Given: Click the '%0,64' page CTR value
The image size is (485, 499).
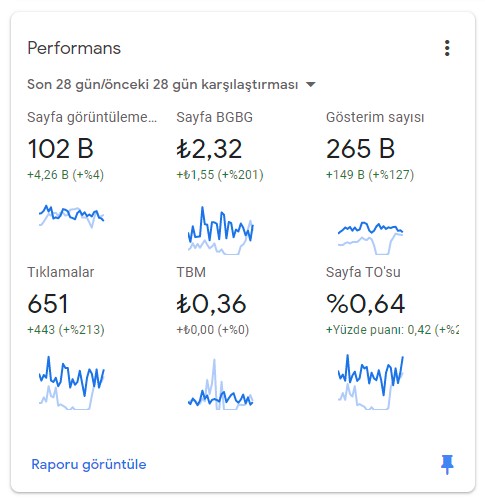Looking at the screenshot, I should click(366, 304).
